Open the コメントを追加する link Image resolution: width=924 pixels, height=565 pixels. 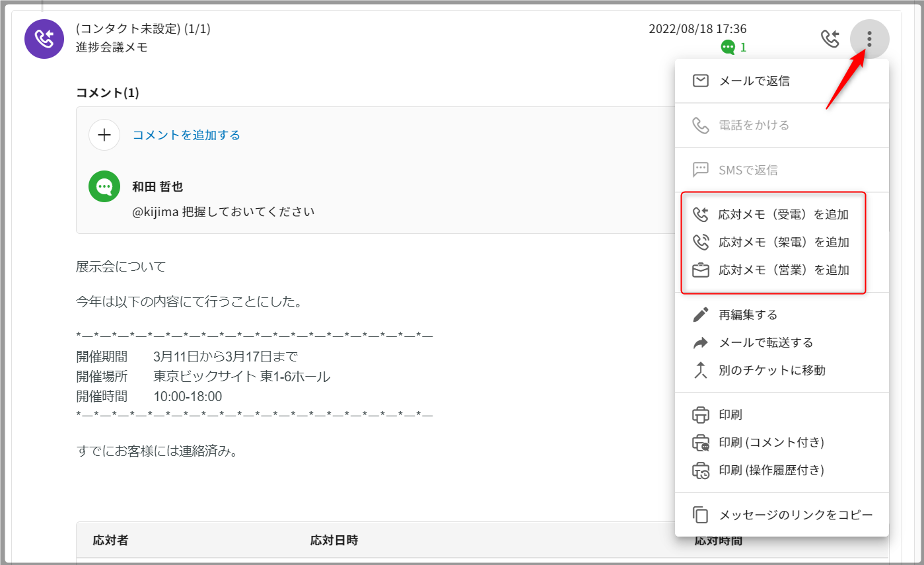click(186, 135)
